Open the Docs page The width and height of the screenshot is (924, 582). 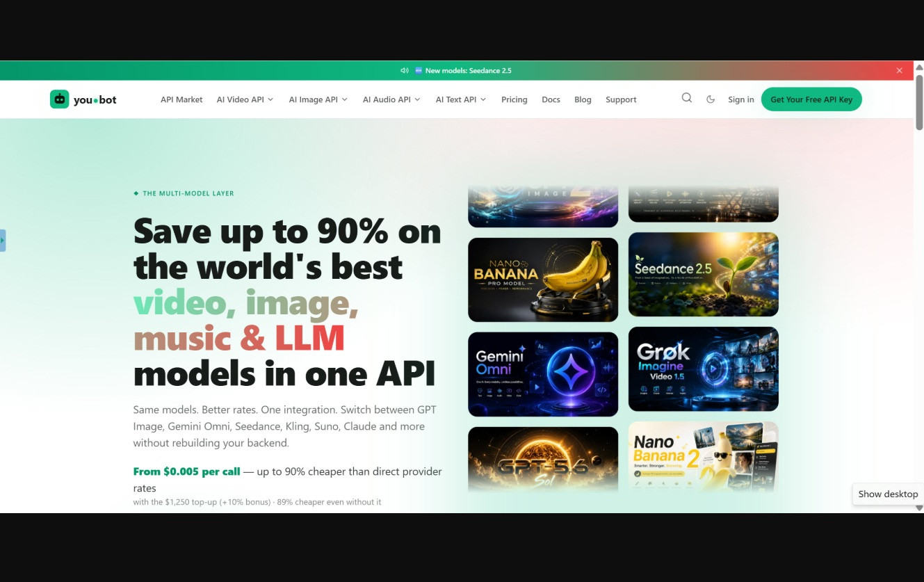tap(551, 99)
